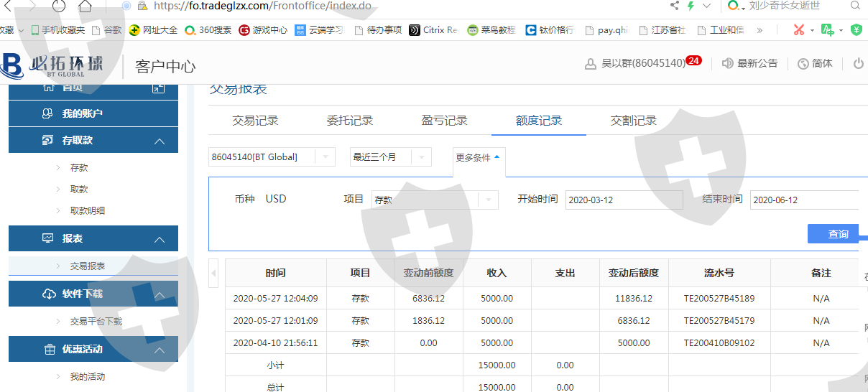Expand the 项目 存款 dropdown

point(488,200)
